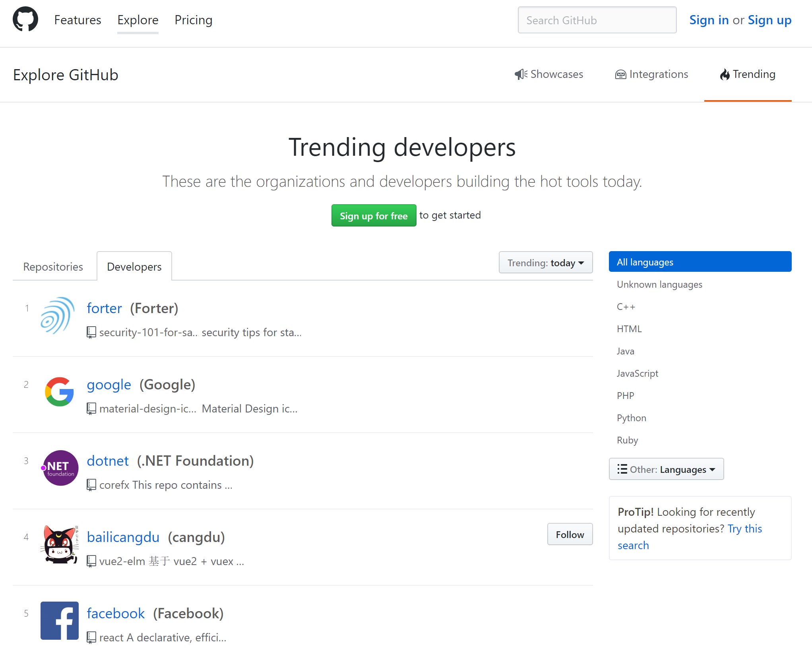
Task: Open the Facebook logo avatar
Action: [x=59, y=621]
